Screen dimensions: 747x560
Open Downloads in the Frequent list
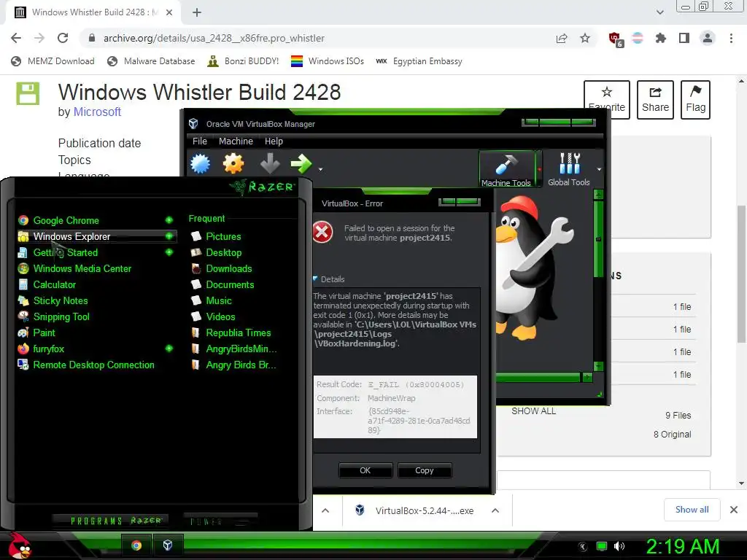[x=228, y=269]
